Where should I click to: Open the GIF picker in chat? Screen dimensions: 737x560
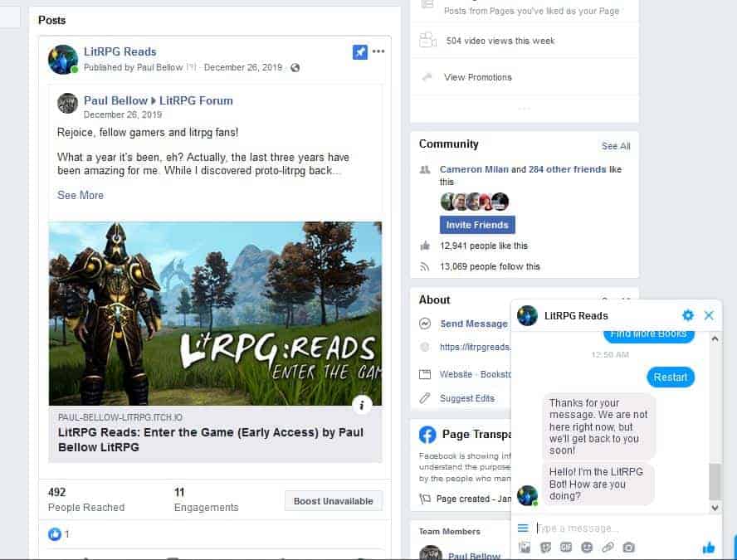[x=566, y=548]
